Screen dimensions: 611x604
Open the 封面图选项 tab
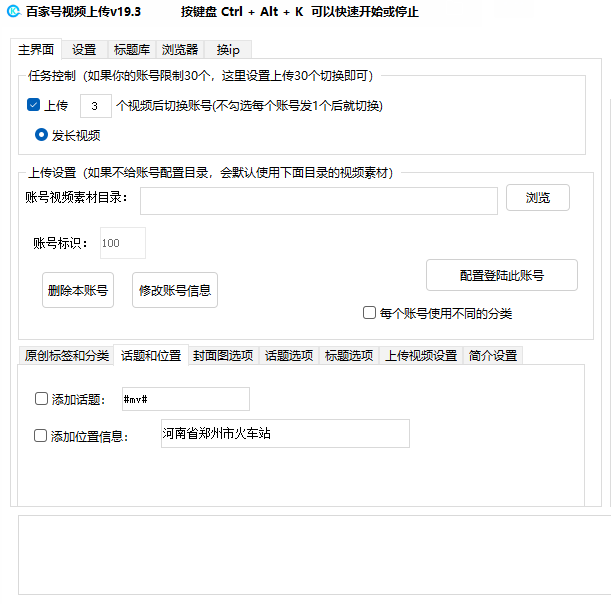click(223, 355)
